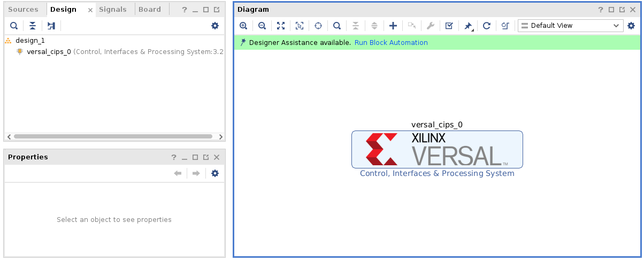Float the Properties panel

(206, 157)
